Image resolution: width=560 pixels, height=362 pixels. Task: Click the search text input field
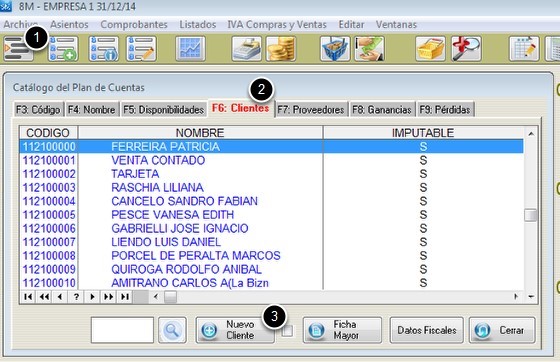pyautogui.click(x=122, y=330)
